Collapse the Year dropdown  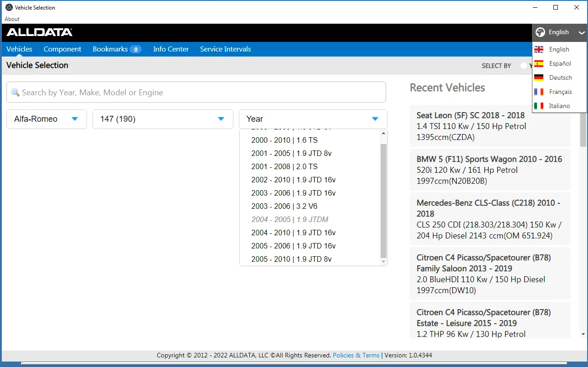(x=375, y=119)
